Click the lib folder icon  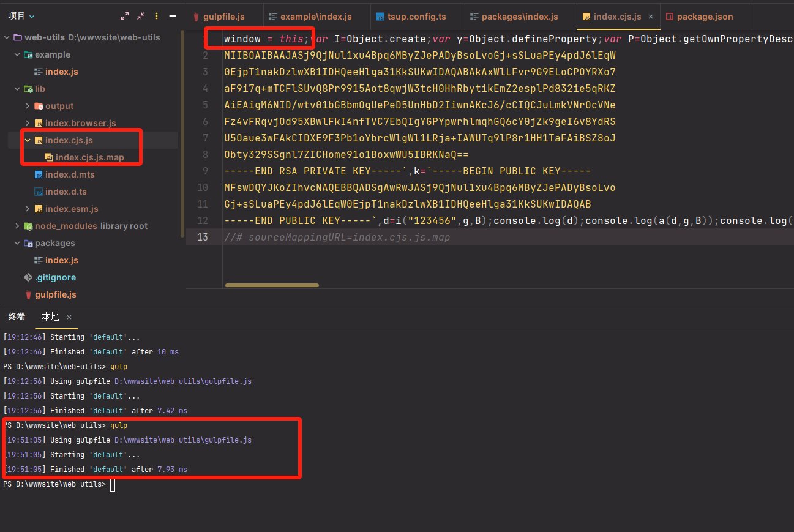pos(28,89)
